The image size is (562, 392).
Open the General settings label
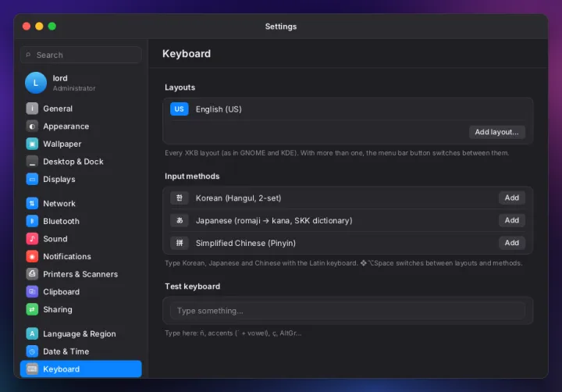58,109
